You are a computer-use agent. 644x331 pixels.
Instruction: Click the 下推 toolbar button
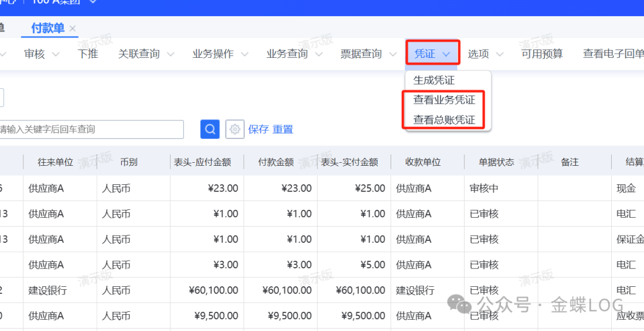(x=88, y=54)
